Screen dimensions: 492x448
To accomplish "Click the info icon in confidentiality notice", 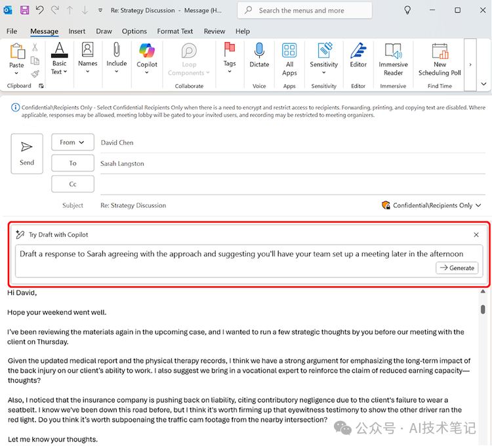I will point(15,108).
